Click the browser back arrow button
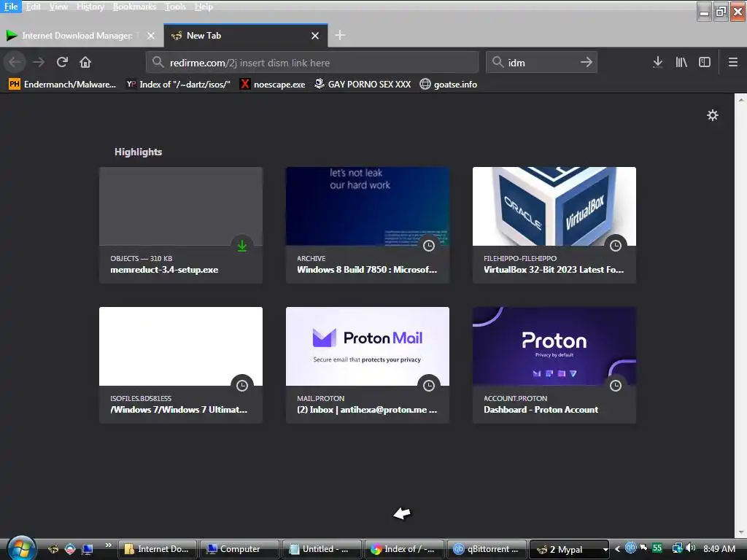The image size is (747, 560). [15, 63]
